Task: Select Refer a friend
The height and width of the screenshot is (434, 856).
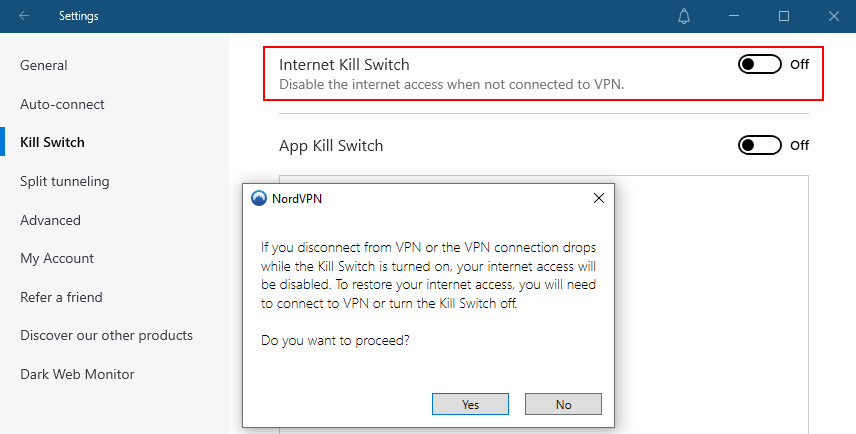Action: pos(61,297)
